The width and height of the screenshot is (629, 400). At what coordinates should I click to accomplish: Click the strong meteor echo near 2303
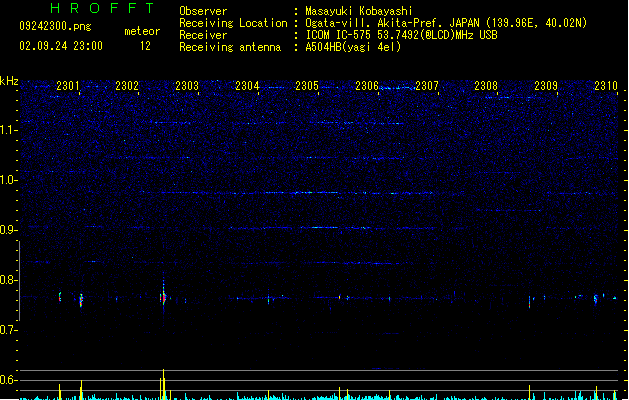[x=163, y=298]
